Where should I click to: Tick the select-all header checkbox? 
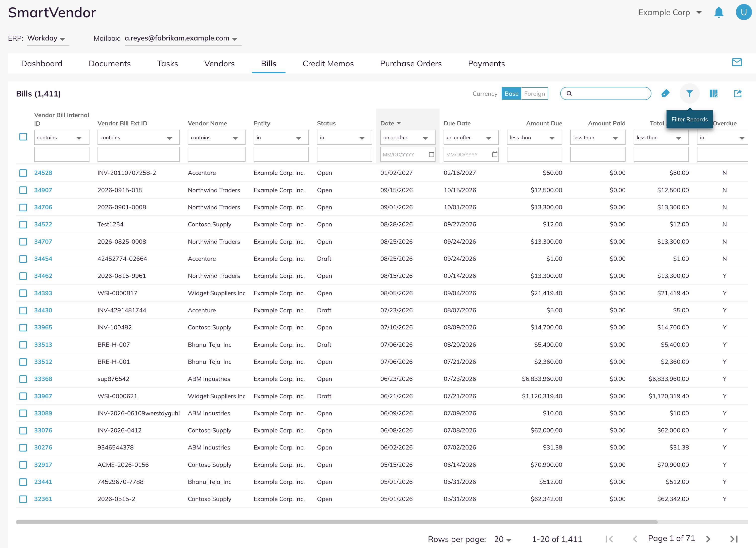coord(23,137)
